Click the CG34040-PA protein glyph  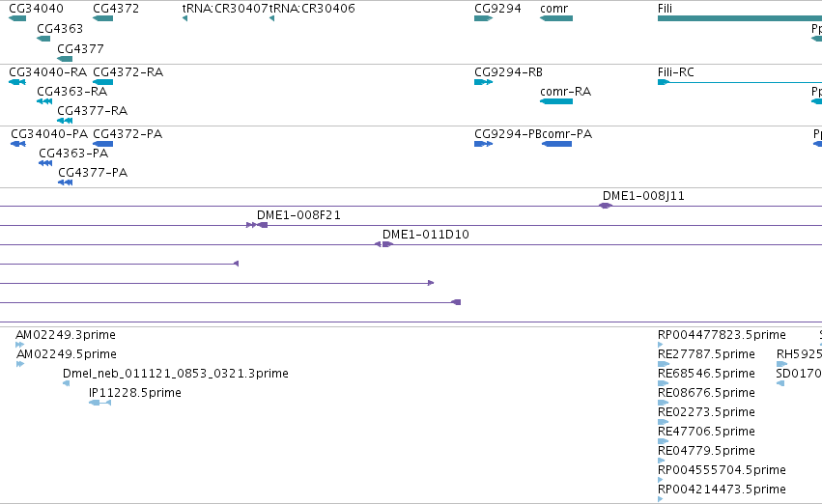tap(17, 144)
